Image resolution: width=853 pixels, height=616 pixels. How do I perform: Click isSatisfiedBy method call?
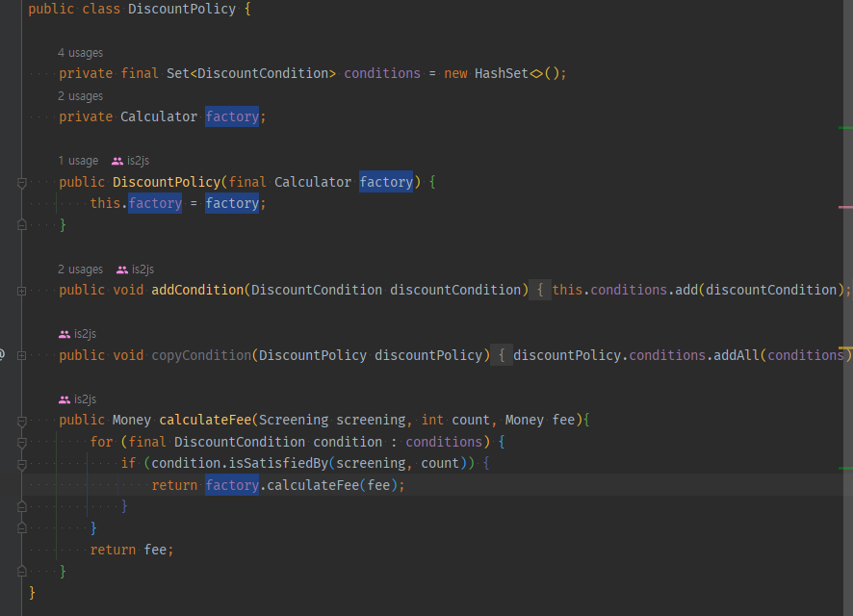click(x=278, y=463)
